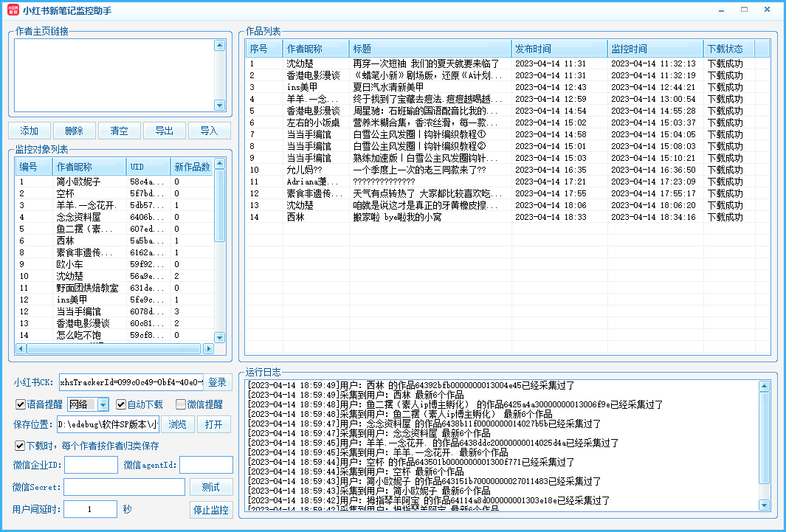The height and width of the screenshot is (532, 786).
Task: Click the 新作品数 column header
Action: [x=192, y=167]
